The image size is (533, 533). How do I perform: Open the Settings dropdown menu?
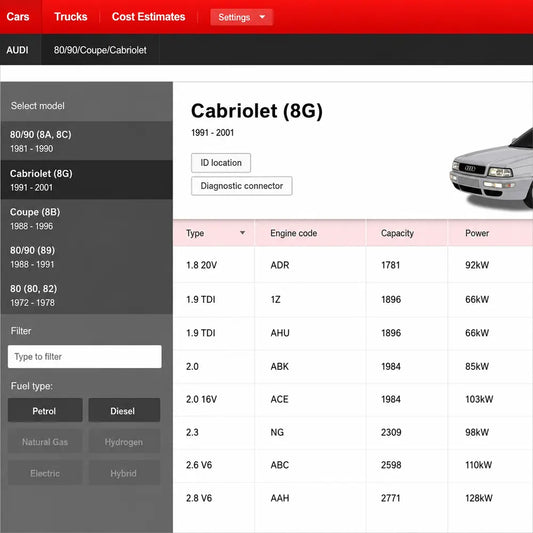click(x=241, y=17)
